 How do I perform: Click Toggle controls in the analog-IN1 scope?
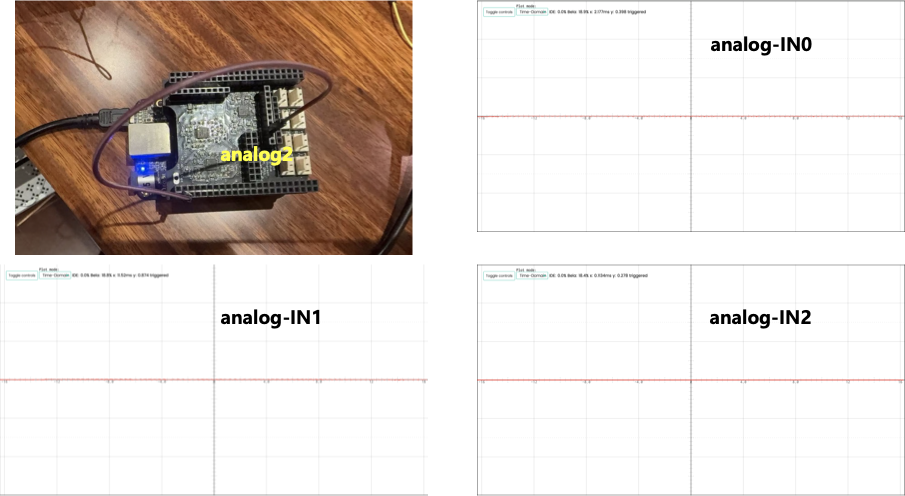click(x=20, y=275)
